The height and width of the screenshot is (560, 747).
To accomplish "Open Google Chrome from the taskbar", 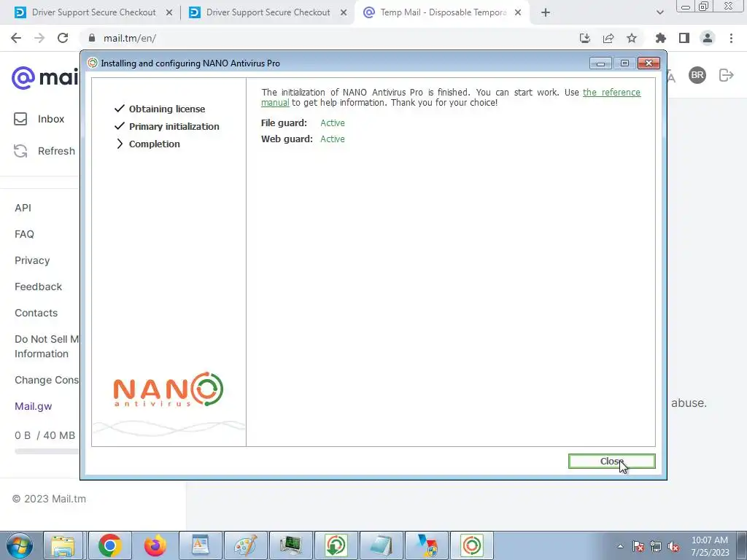I will click(x=109, y=545).
